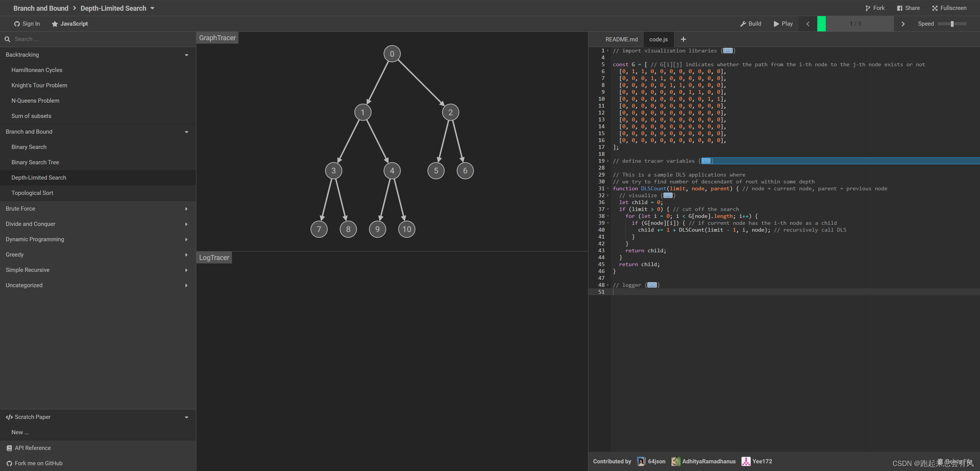Adjust the Speed slider
980x471 pixels.
click(952, 24)
